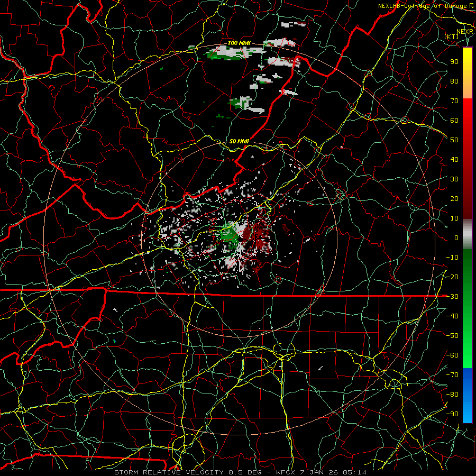Viewport: 476px width, 476px height.
Task: Click the "50 NMI" range ring label
Action: tap(239, 141)
